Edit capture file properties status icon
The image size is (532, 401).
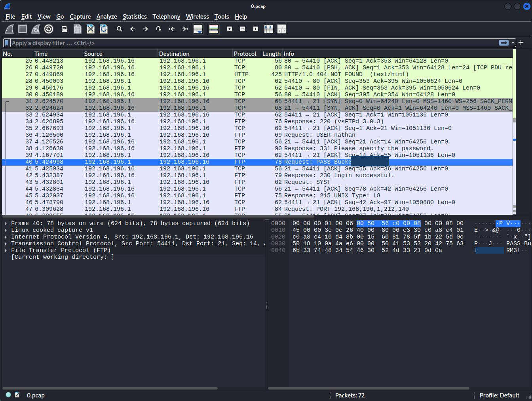pos(17,395)
